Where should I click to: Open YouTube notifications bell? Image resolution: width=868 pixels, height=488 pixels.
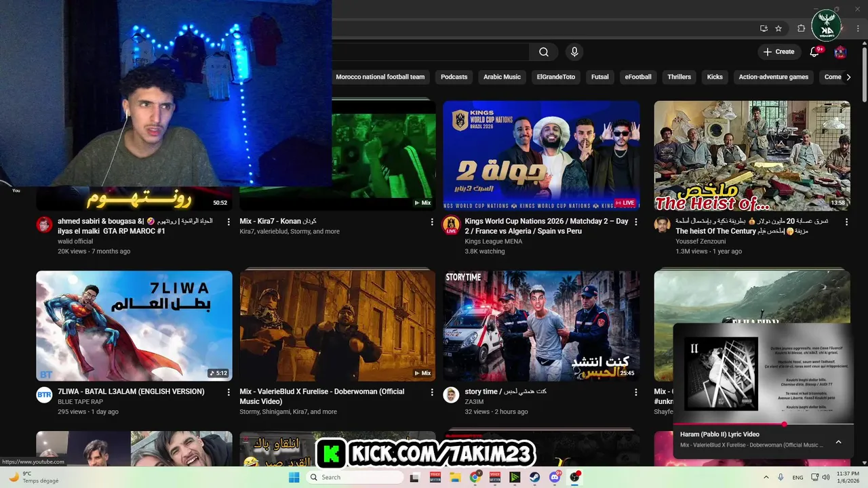tap(815, 52)
